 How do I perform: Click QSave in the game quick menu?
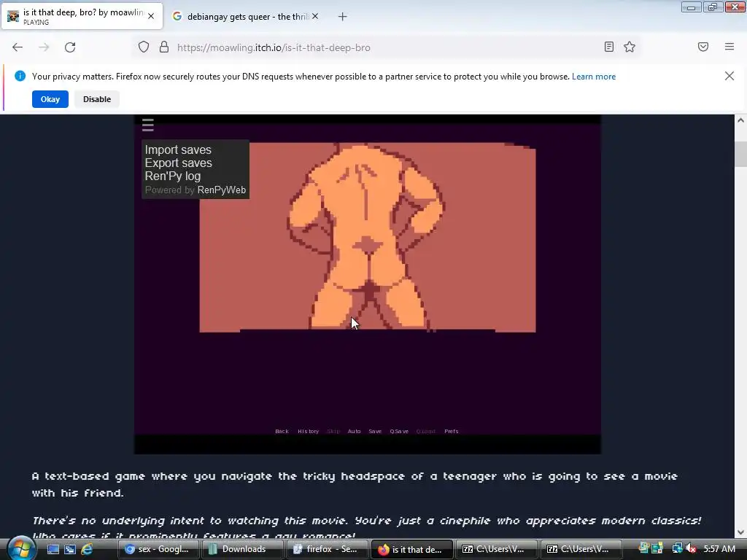click(x=399, y=432)
